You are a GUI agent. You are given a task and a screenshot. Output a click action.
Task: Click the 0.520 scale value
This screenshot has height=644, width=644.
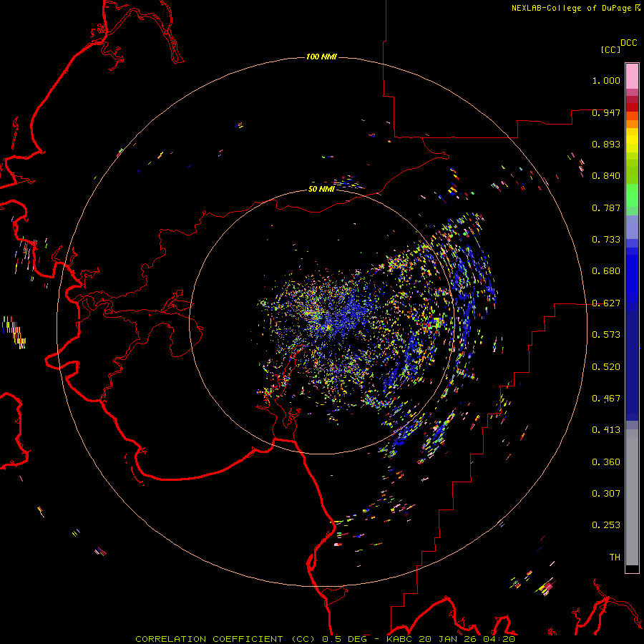606,367
